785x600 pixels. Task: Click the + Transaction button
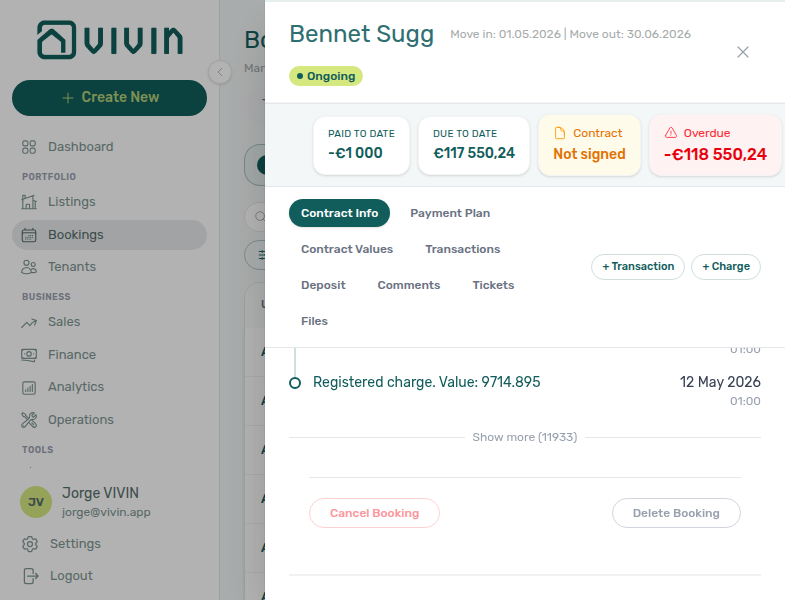[638, 267]
